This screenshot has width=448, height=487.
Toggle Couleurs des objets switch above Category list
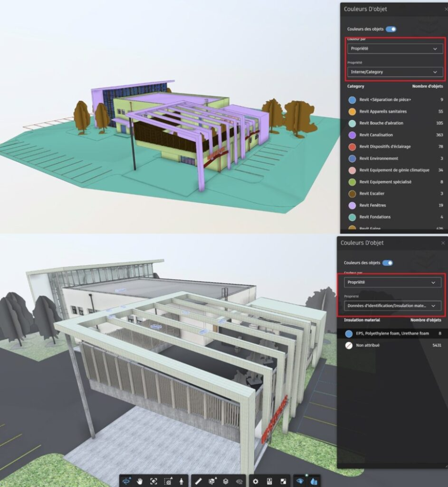click(391, 29)
